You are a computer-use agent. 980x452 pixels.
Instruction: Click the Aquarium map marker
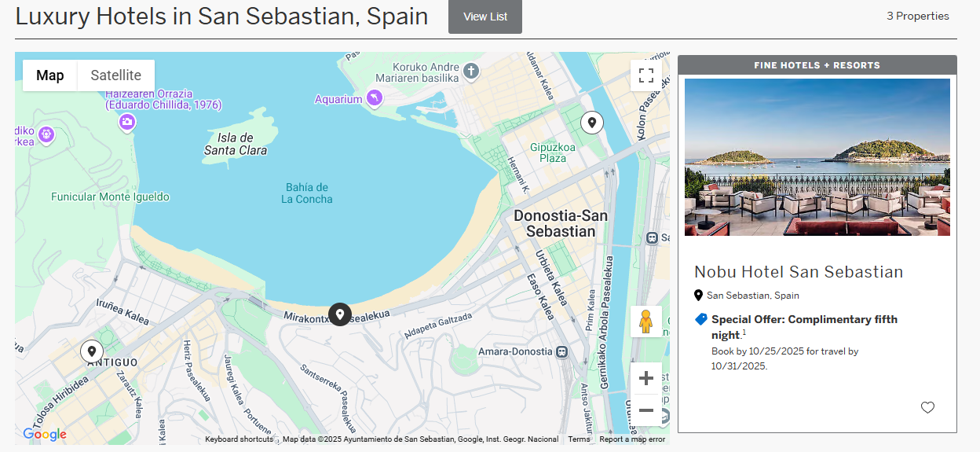pyautogui.click(x=375, y=98)
